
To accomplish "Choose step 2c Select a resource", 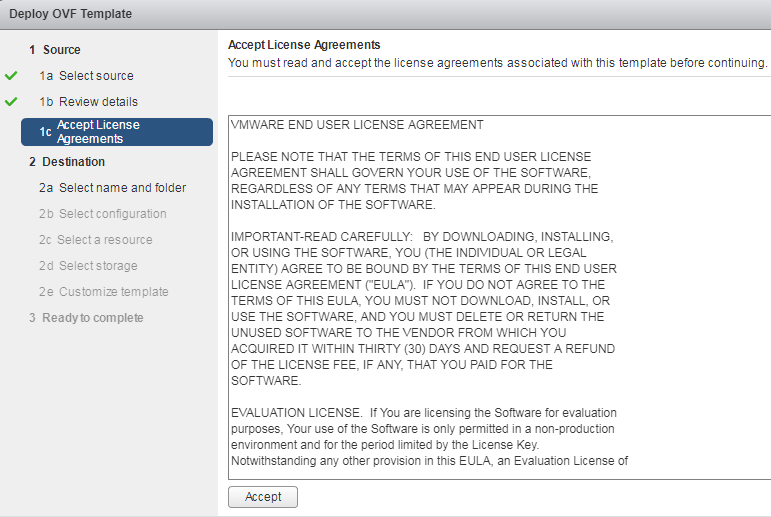I will (x=96, y=240).
